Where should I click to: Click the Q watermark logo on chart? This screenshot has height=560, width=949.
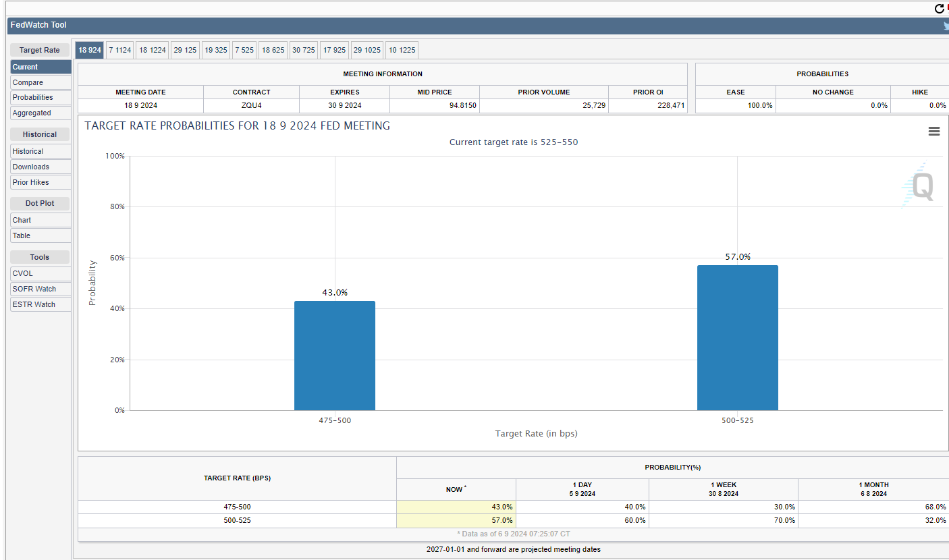tap(919, 186)
